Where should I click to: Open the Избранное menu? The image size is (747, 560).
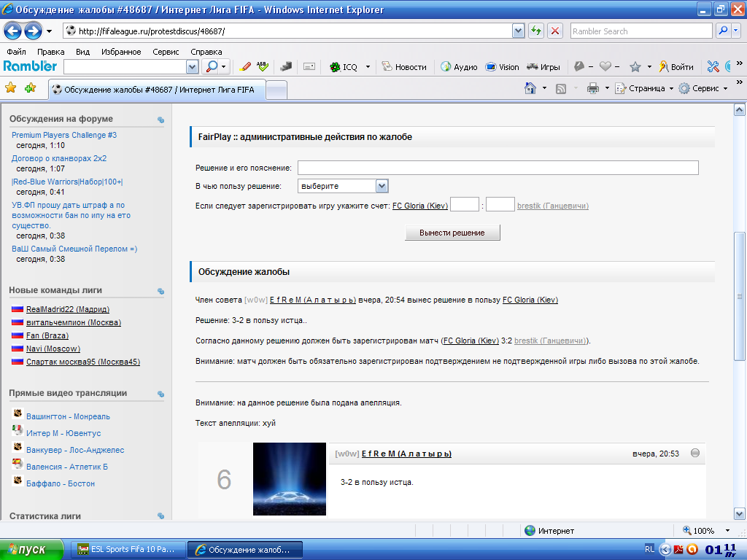click(x=121, y=52)
